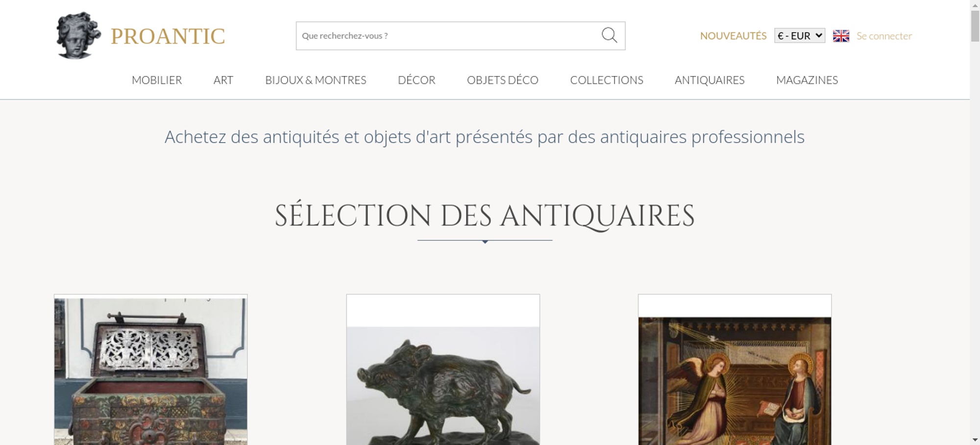Image resolution: width=980 pixels, height=445 pixels.
Task: Go to the ANTIQUAIRES section
Action: point(710,80)
